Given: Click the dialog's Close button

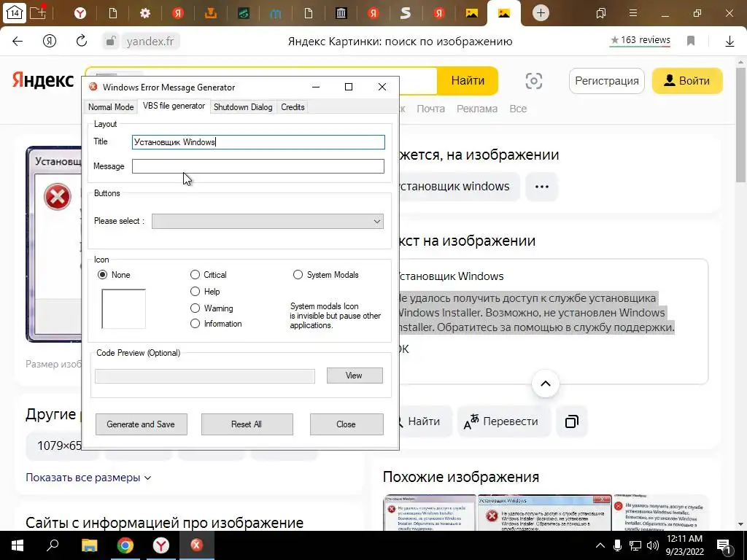Looking at the screenshot, I should click(x=347, y=424).
